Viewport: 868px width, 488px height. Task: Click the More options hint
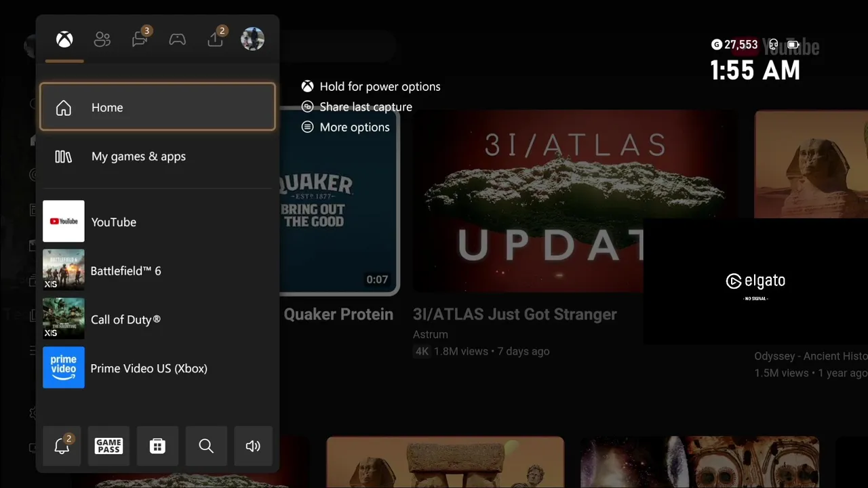[346, 127]
